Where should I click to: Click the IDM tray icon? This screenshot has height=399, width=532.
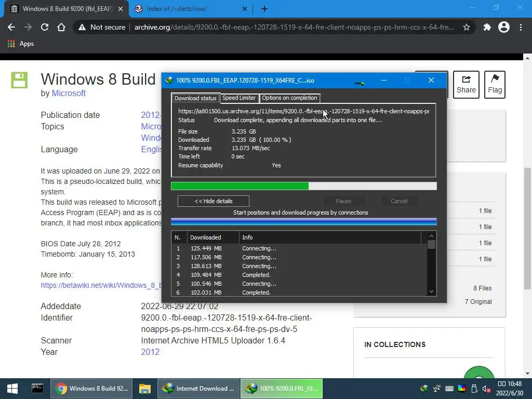(424, 389)
